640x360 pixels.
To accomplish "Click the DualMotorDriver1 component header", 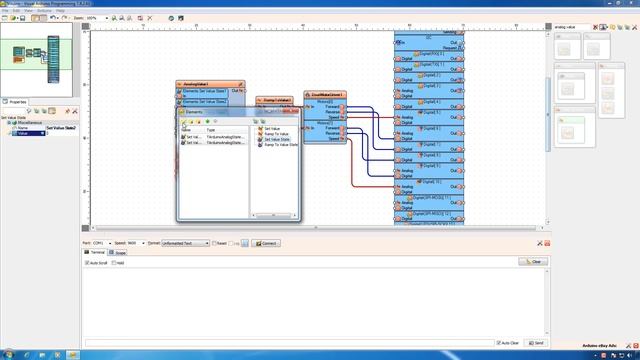I will click(325, 95).
